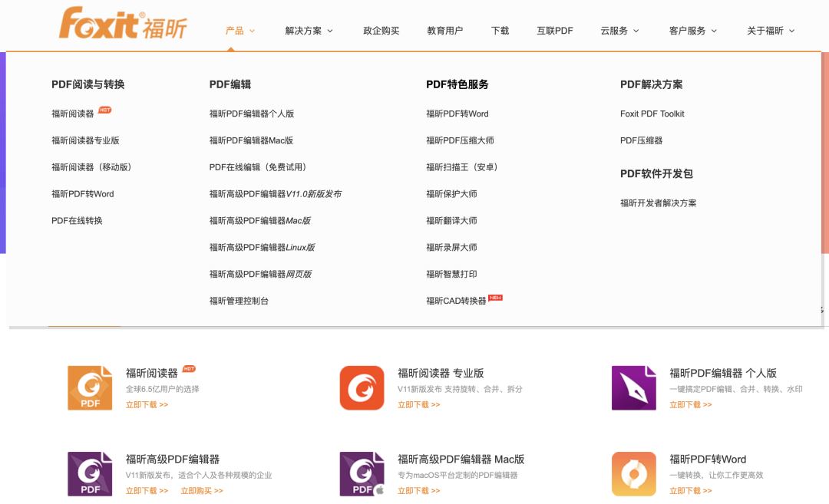Screen dimensions: 829x504
Task: Click the 福昕PDF编辑器 个人版 card title
Action: tap(723, 373)
